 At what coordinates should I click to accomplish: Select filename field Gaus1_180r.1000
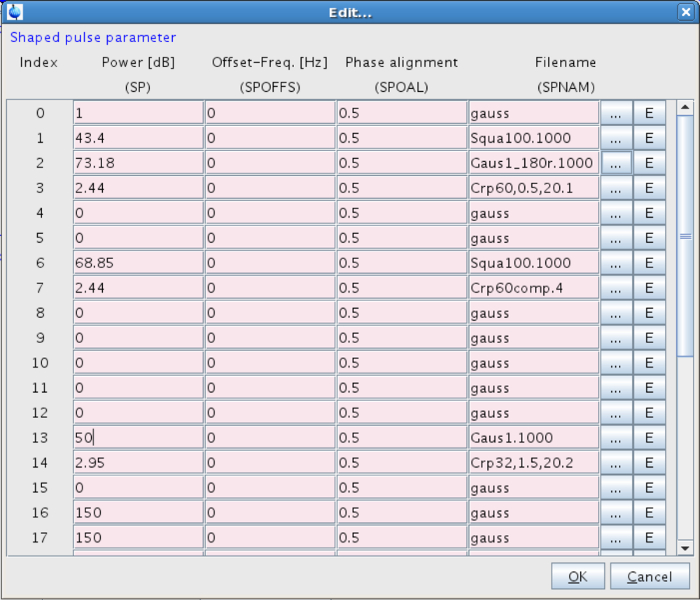click(533, 163)
